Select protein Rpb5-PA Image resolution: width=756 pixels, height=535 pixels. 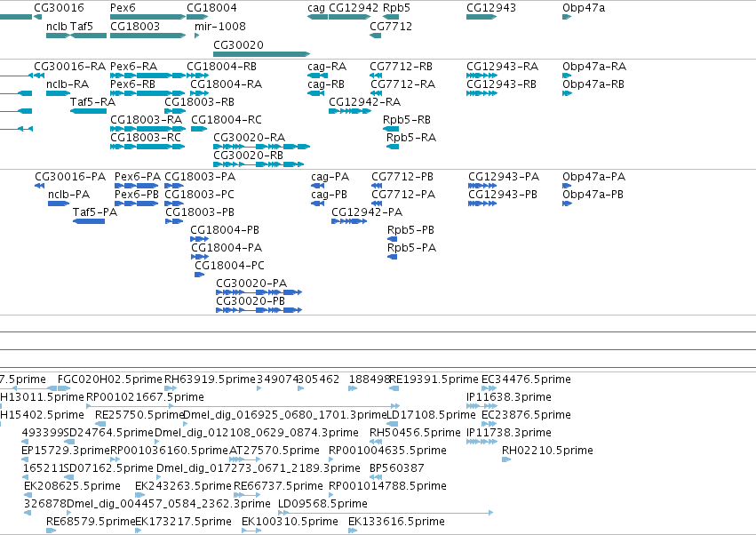click(393, 257)
